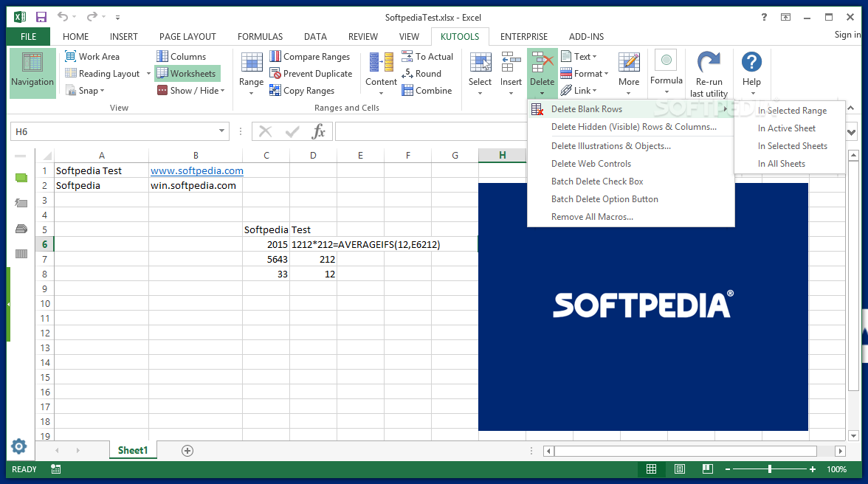This screenshot has height=484, width=868.
Task: Open the Content tool menu
Action: (x=381, y=74)
